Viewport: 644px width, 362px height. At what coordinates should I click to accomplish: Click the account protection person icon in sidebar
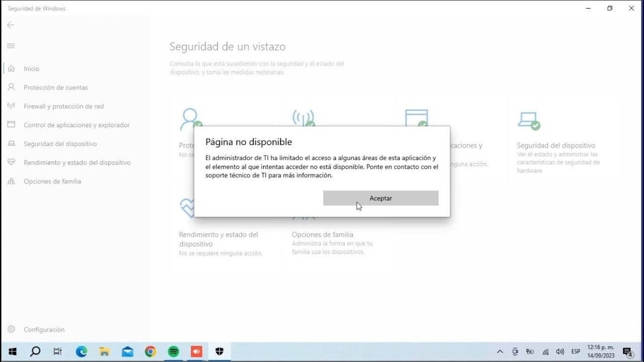(x=11, y=87)
